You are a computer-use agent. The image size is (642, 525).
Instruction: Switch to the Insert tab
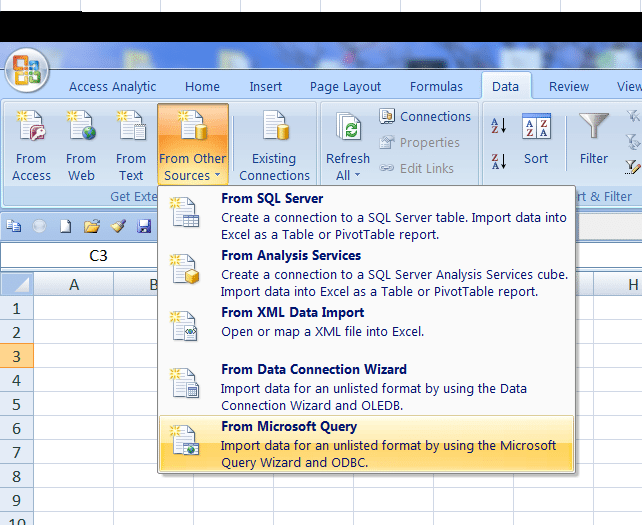point(266,87)
